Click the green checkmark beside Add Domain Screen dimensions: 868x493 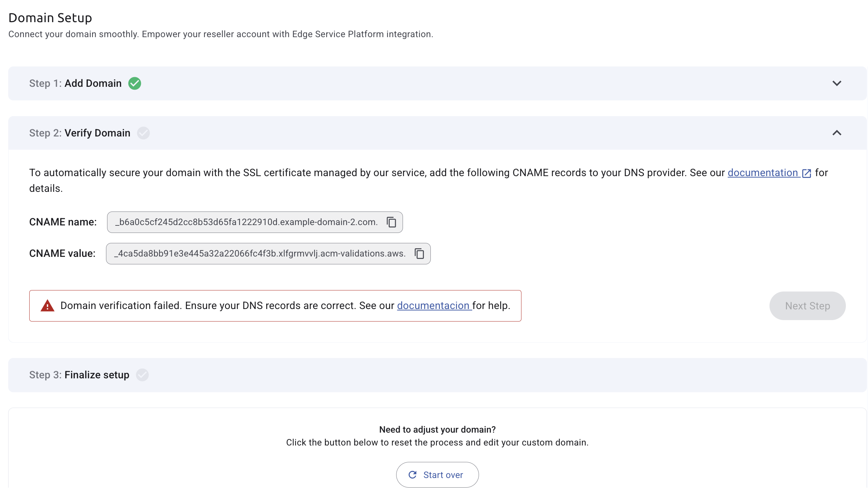tap(135, 83)
